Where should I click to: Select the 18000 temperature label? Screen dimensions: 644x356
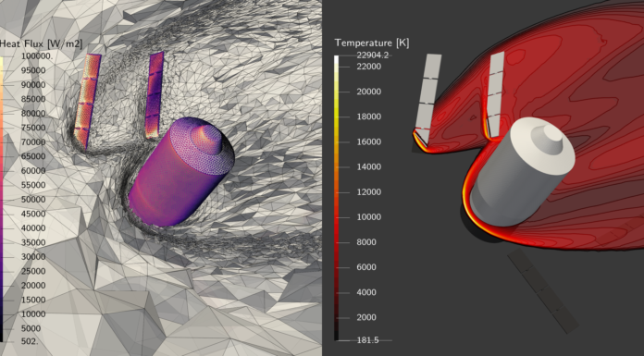tap(369, 117)
